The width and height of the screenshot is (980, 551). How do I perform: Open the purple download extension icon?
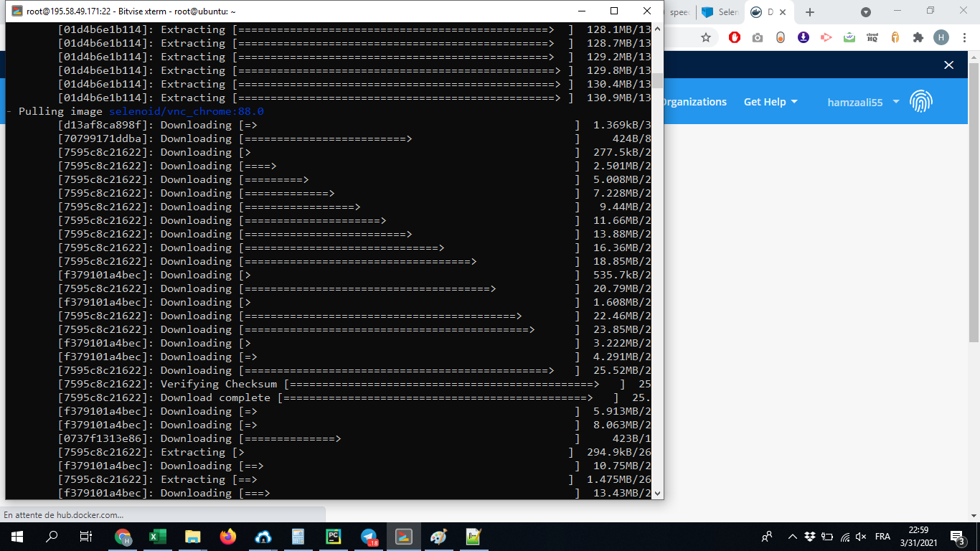(804, 37)
